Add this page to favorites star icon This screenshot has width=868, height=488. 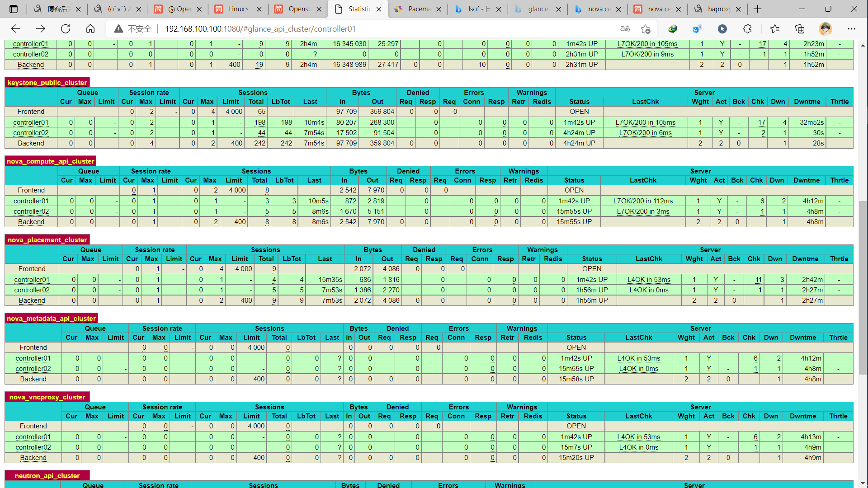point(646,29)
